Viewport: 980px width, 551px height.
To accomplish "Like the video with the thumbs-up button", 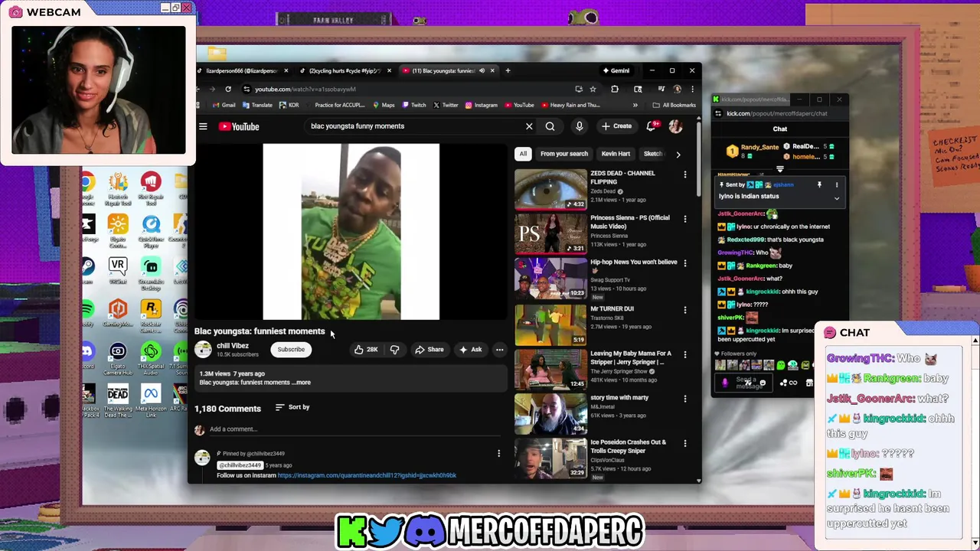I will point(365,350).
